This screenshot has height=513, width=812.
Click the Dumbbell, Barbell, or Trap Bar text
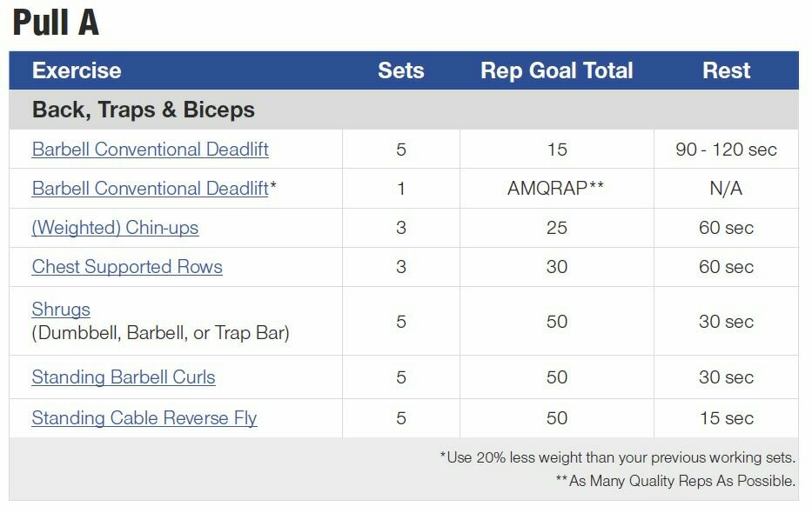160,332
